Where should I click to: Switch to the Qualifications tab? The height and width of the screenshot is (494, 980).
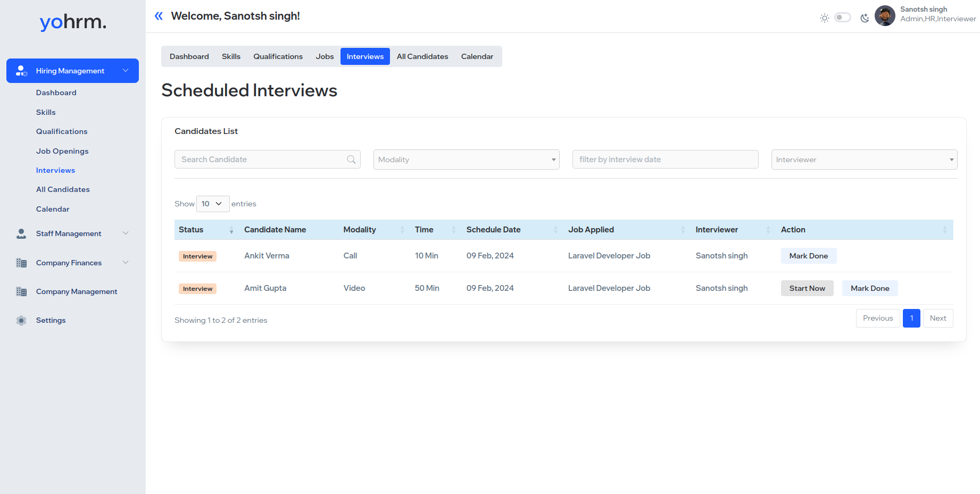[x=278, y=56]
